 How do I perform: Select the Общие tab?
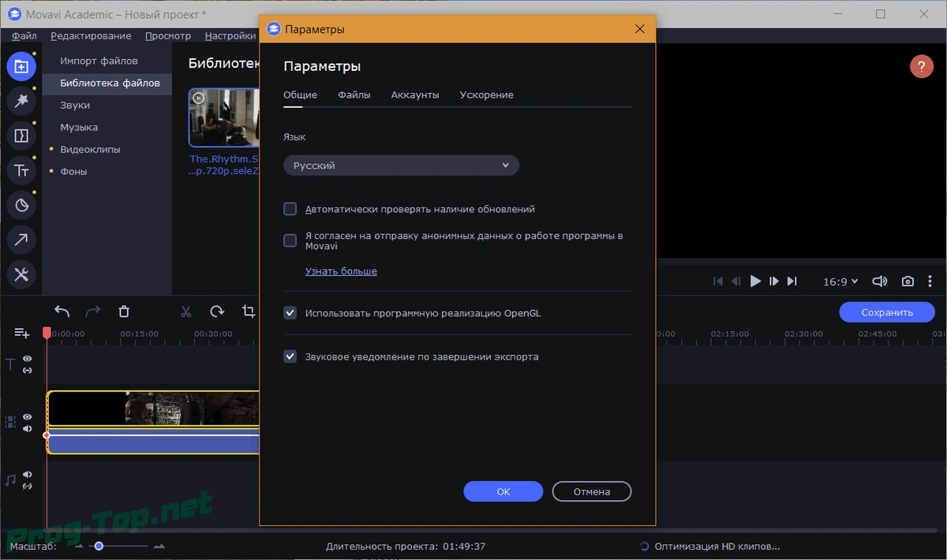coord(301,95)
